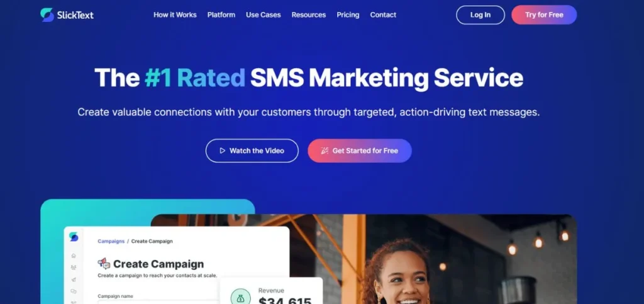Expand the Use Cases navigation menu
Image resolution: width=644 pixels, height=304 pixels.
click(264, 14)
